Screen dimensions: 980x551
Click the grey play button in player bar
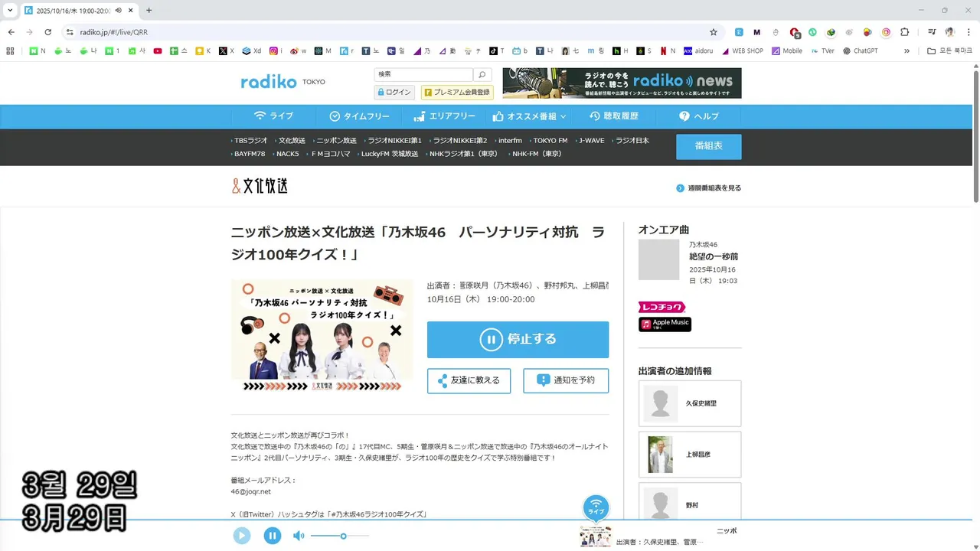point(242,536)
